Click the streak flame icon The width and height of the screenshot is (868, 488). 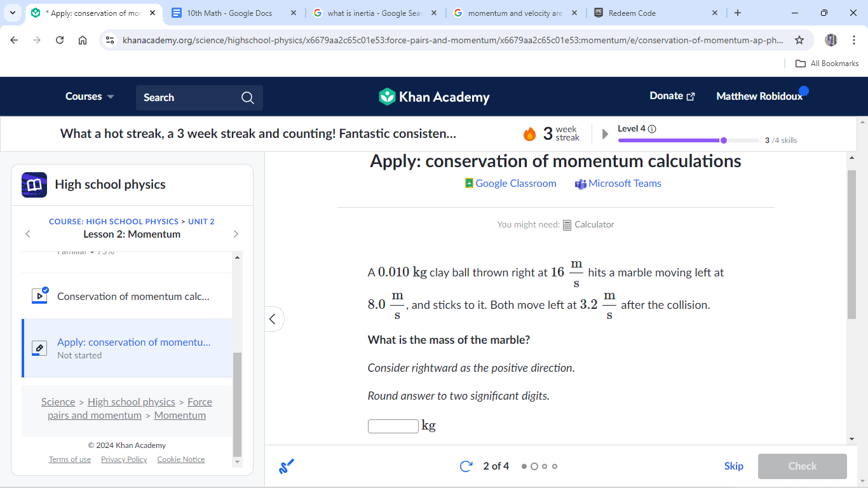click(x=529, y=133)
